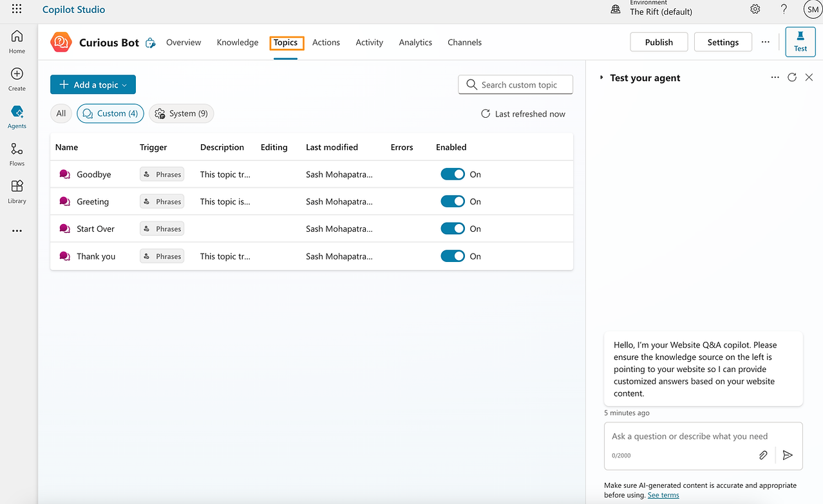Screen dimensions: 823x504
Task: Open the Channels tab
Action: pos(464,42)
